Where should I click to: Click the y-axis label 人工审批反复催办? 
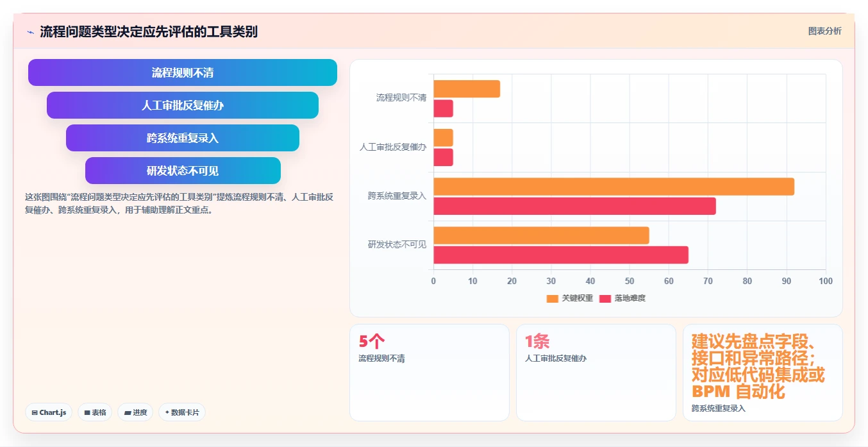[393, 147]
